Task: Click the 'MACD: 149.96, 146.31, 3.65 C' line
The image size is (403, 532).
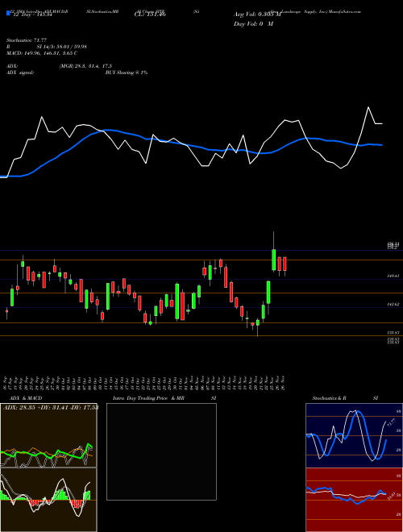Action: 42,53
